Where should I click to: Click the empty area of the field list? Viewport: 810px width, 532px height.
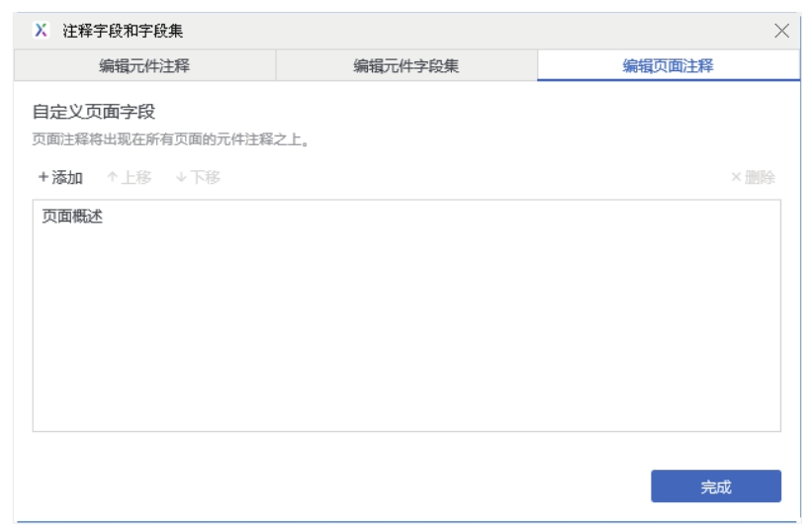pyautogui.click(x=405, y=326)
